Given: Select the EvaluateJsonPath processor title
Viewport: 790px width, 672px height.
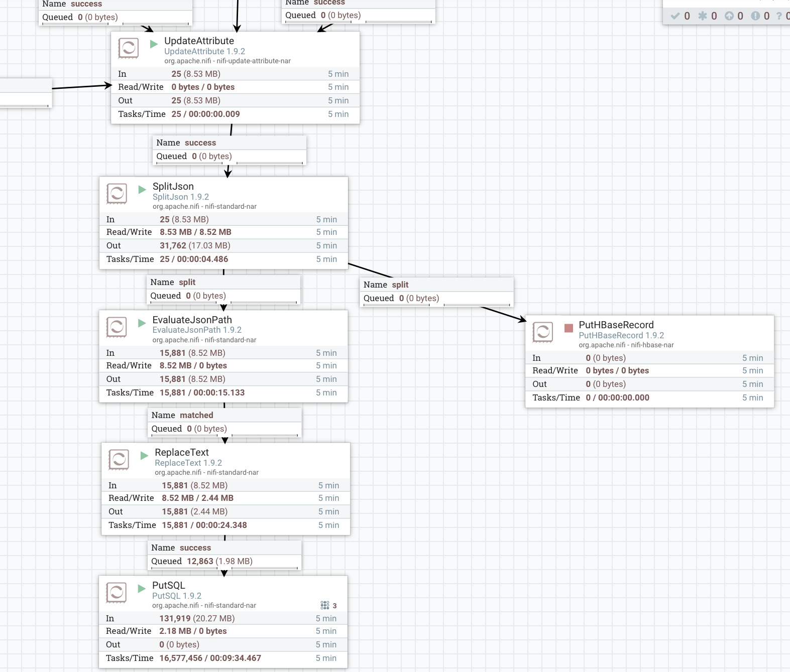Looking at the screenshot, I should 192,320.
